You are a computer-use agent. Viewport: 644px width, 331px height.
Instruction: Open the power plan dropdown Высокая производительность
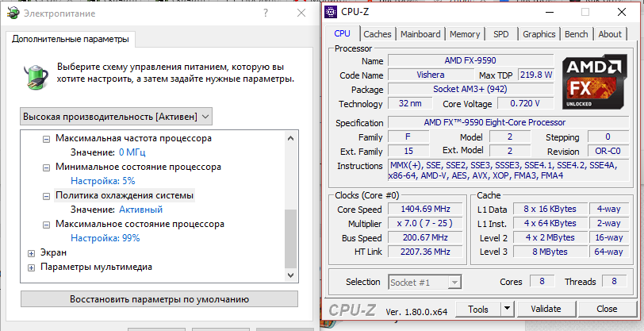(x=116, y=117)
